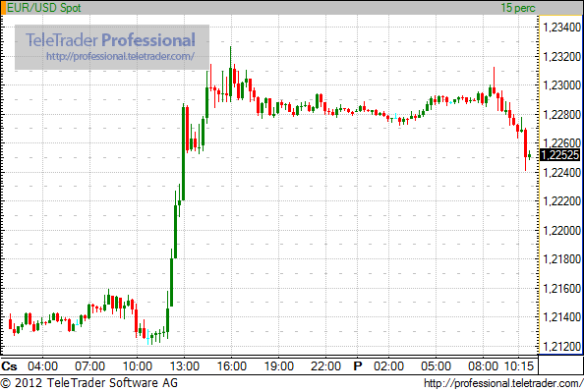This screenshot has width=584, height=392.
Task: Click the 15 perc interval label
Action: coord(518,8)
